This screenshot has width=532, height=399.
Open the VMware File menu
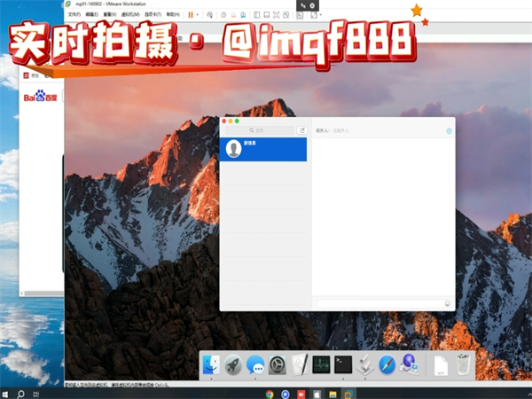(x=74, y=15)
